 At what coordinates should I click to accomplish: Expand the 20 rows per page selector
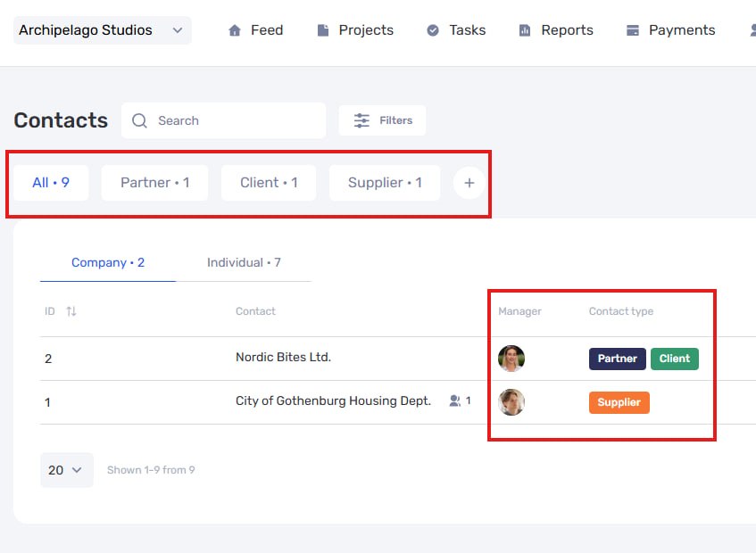(67, 470)
